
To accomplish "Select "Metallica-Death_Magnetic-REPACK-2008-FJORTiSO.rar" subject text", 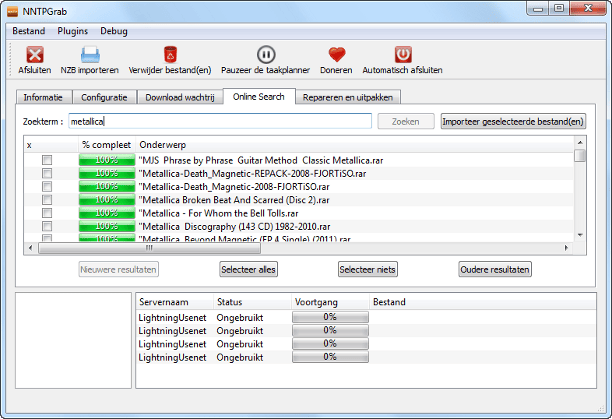I will (253, 174).
